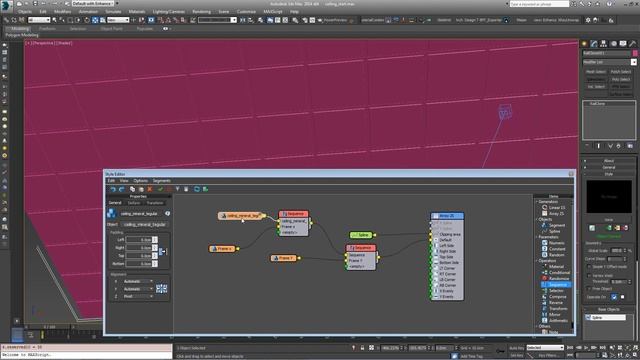
Task: Open the Z alignment Pivot dropdown
Action: (138, 296)
